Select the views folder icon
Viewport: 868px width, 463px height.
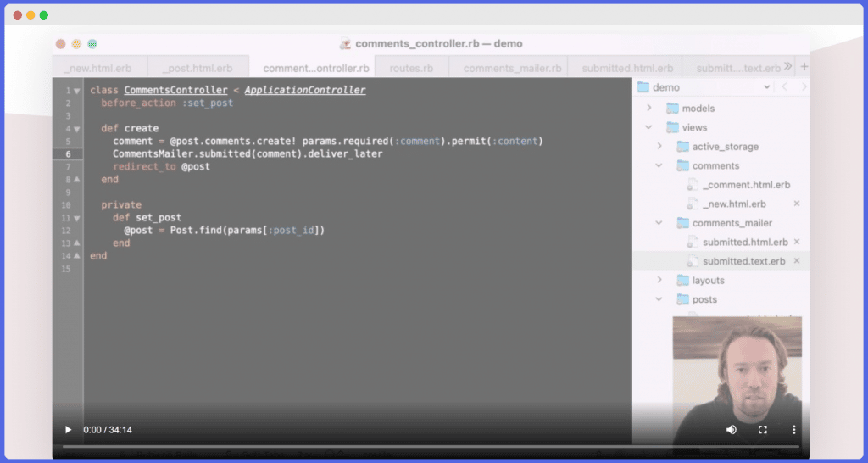(x=672, y=127)
